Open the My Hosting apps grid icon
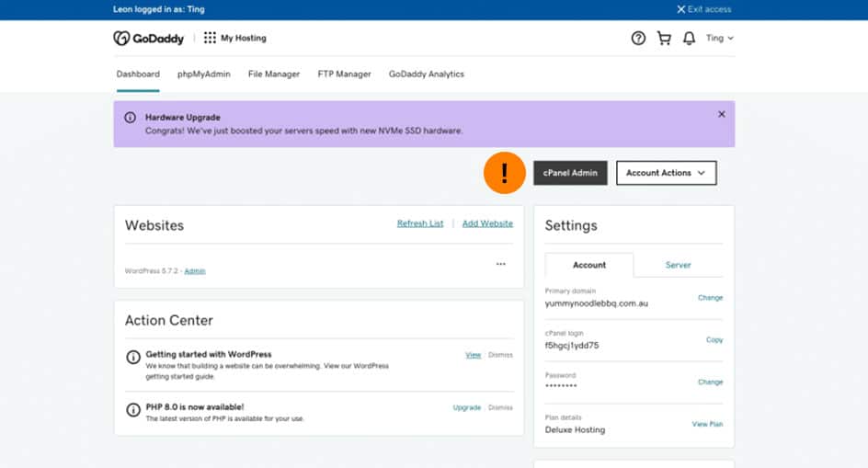This screenshot has height=468, width=868. (210, 38)
